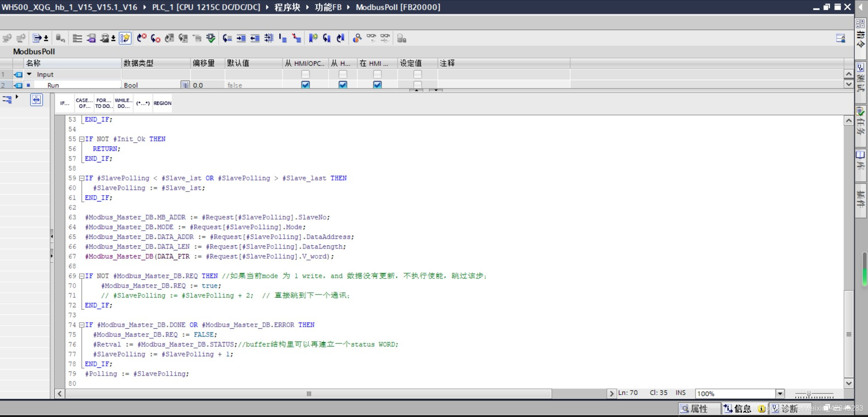
Task: Outdent the selected text left
Action: point(255,38)
